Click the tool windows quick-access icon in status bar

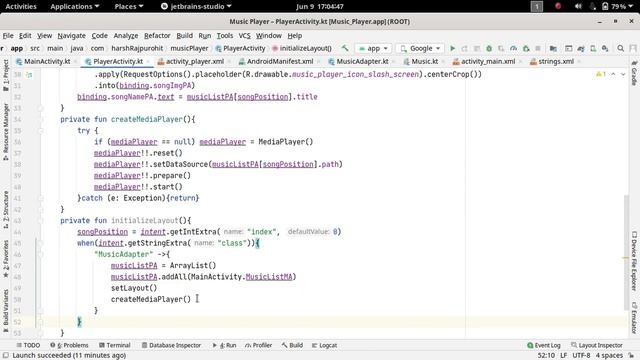tap(6, 356)
